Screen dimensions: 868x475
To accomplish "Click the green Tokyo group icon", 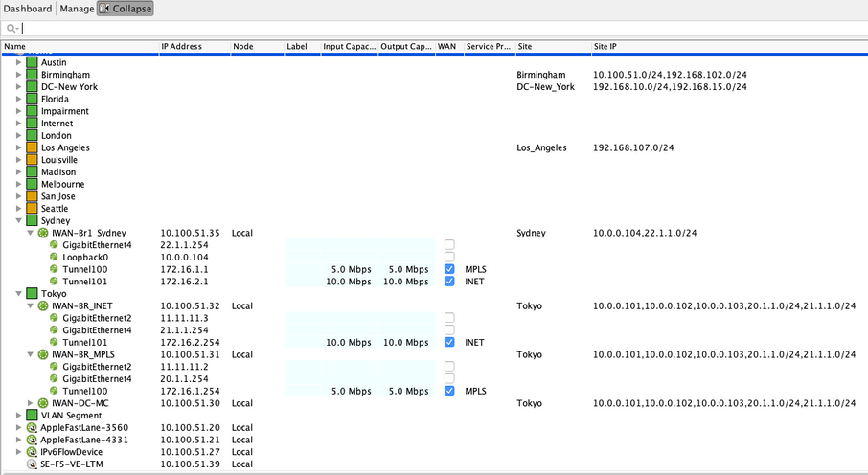I will pyautogui.click(x=33, y=294).
